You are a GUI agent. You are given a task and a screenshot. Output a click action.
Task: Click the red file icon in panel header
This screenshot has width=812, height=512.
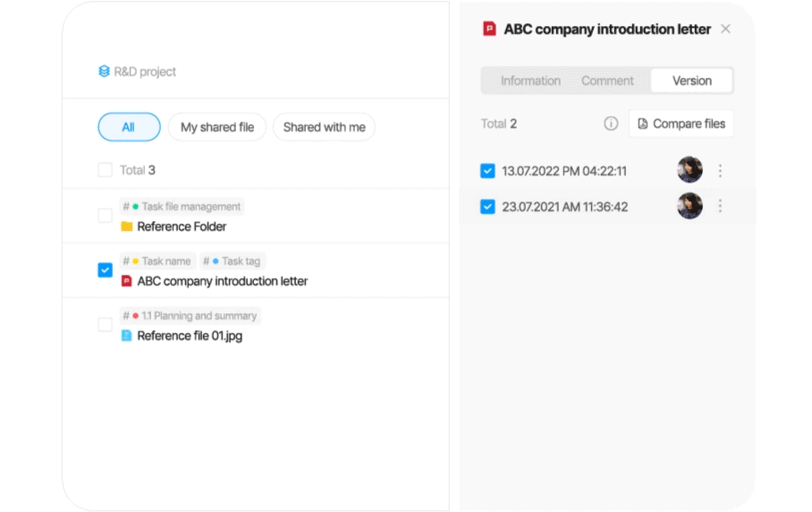click(489, 29)
